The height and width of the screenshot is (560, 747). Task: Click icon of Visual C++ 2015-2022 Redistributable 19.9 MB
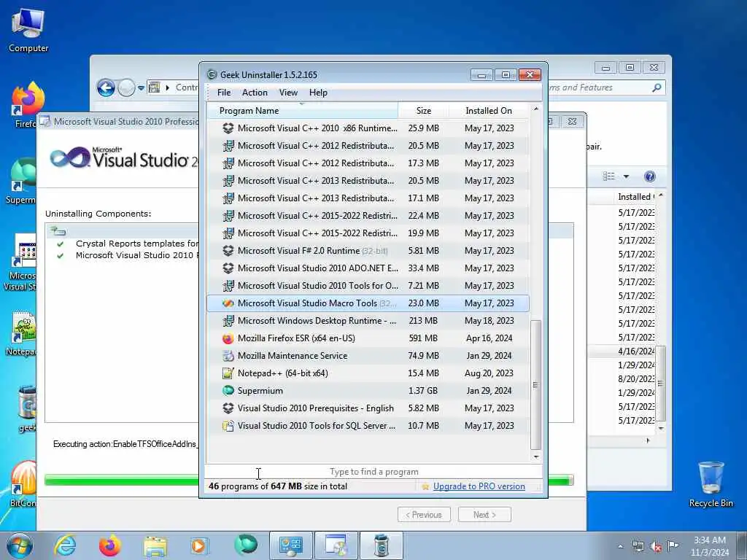point(228,233)
